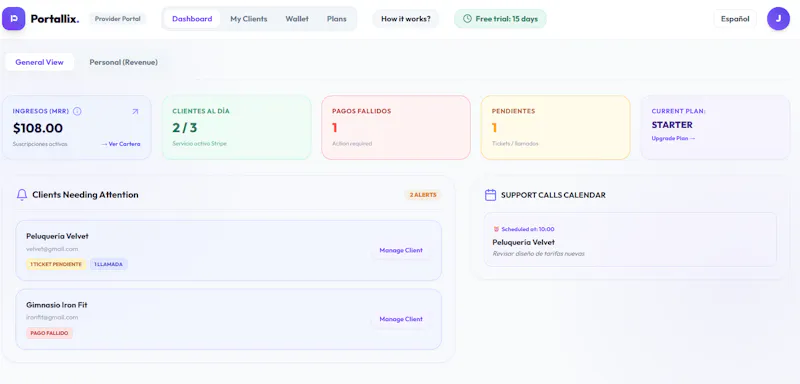Click the MRR info icon
This screenshot has width=800, height=384.
[78, 111]
